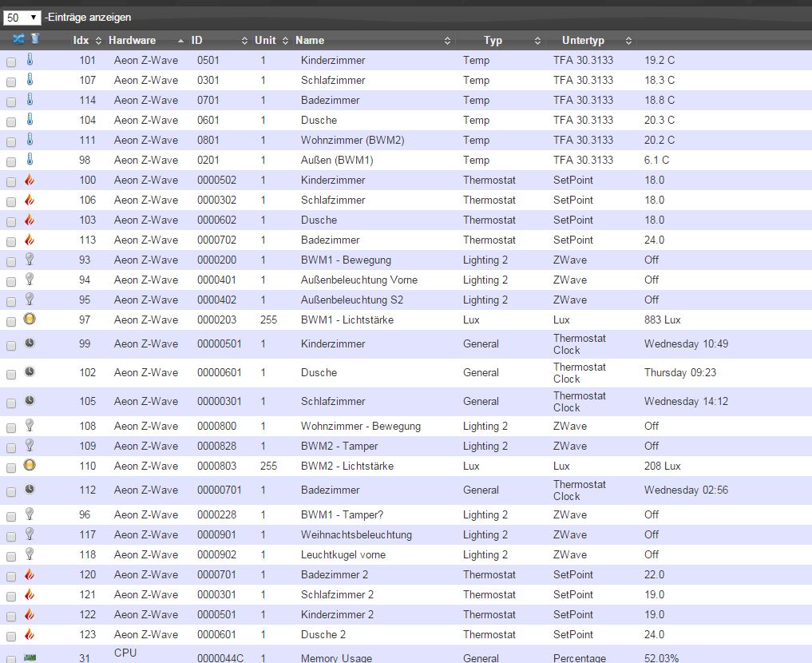Sort table by Idx column

86,41
